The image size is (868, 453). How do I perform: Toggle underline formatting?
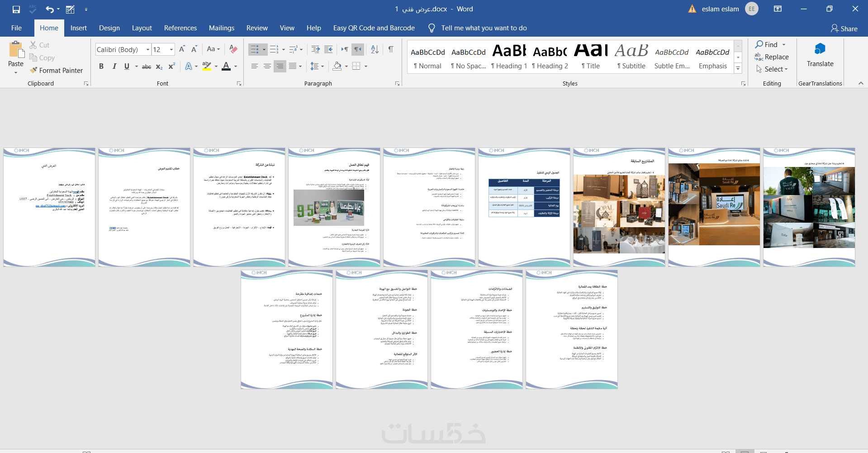click(x=127, y=67)
